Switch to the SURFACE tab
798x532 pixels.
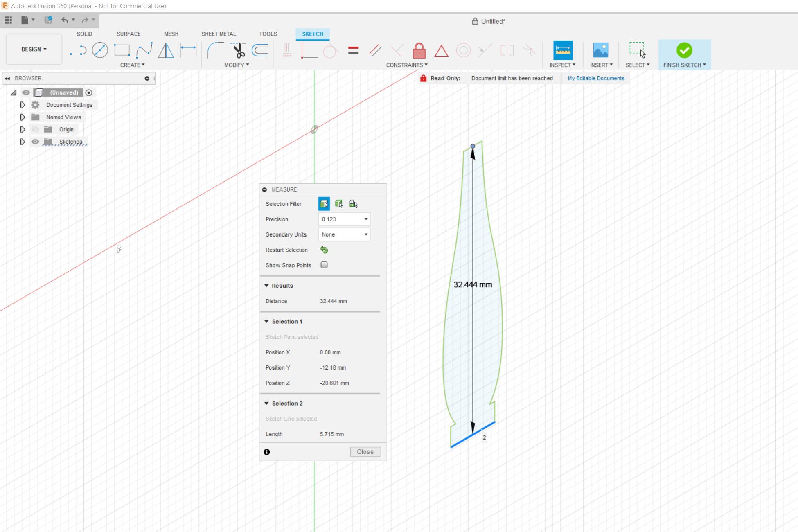[x=128, y=34]
